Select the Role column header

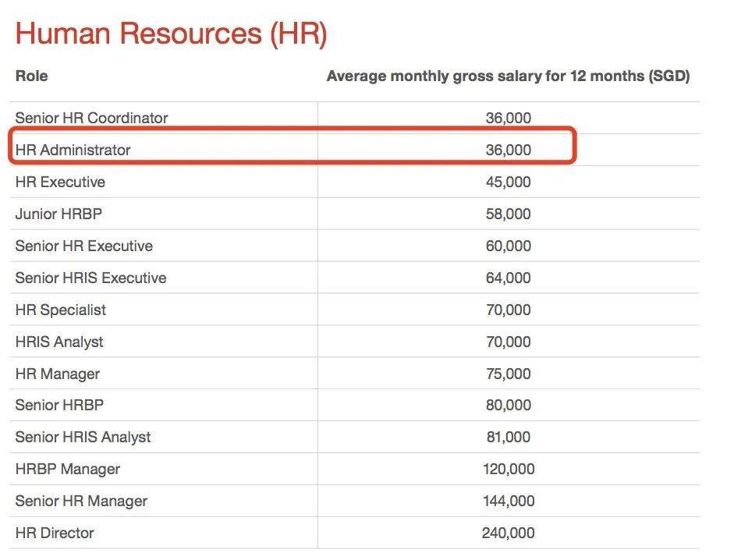coord(32,76)
